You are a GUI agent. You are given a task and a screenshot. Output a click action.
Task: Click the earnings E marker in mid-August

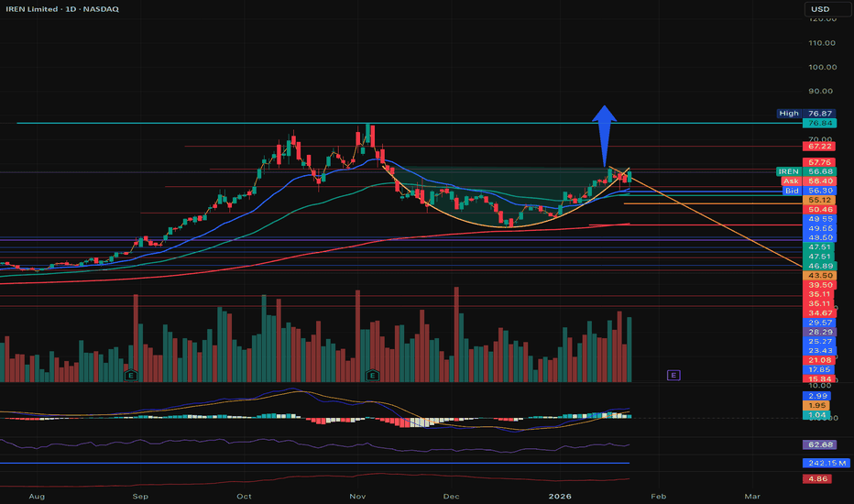coord(131,375)
